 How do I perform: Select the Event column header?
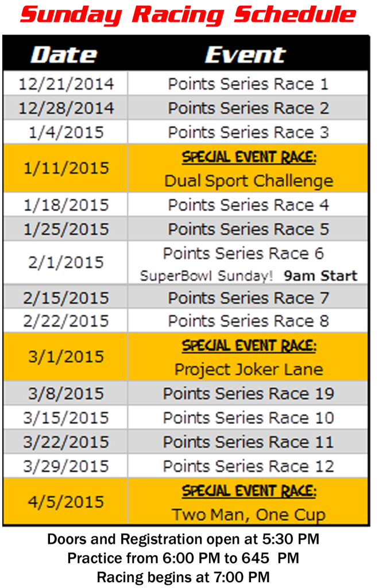click(246, 55)
